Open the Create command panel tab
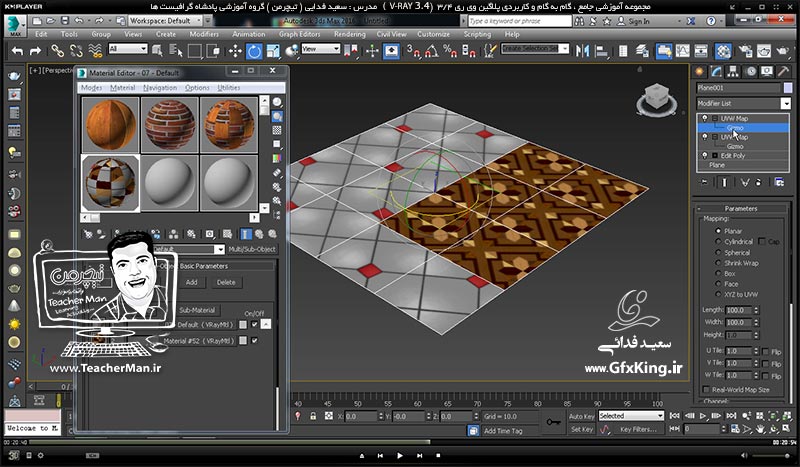The height and width of the screenshot is (467, 800). 699,72
